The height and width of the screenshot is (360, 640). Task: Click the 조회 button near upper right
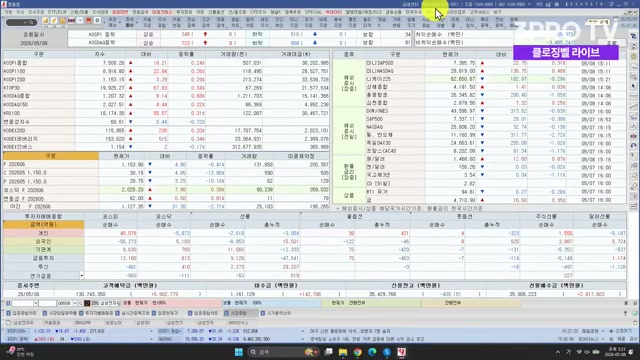pos(611,42)
